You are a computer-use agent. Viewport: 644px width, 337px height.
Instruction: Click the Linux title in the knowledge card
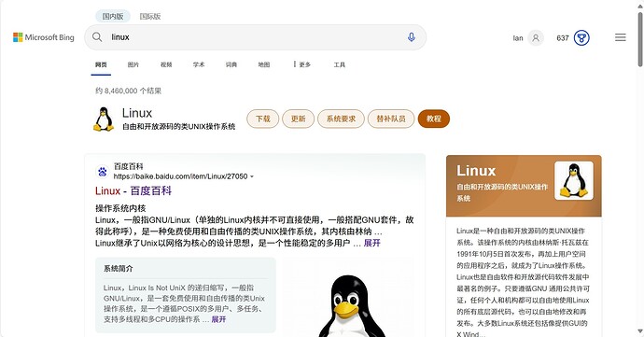476,171
